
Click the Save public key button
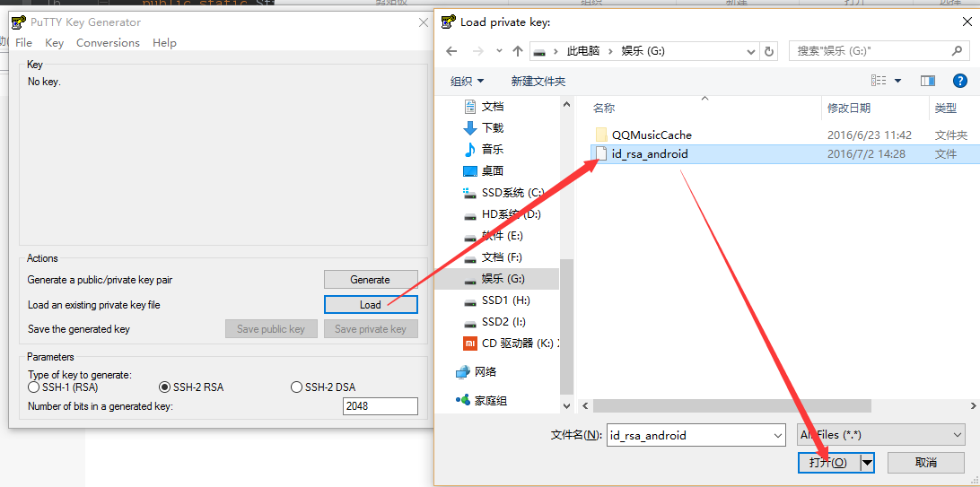click(271, 329)
